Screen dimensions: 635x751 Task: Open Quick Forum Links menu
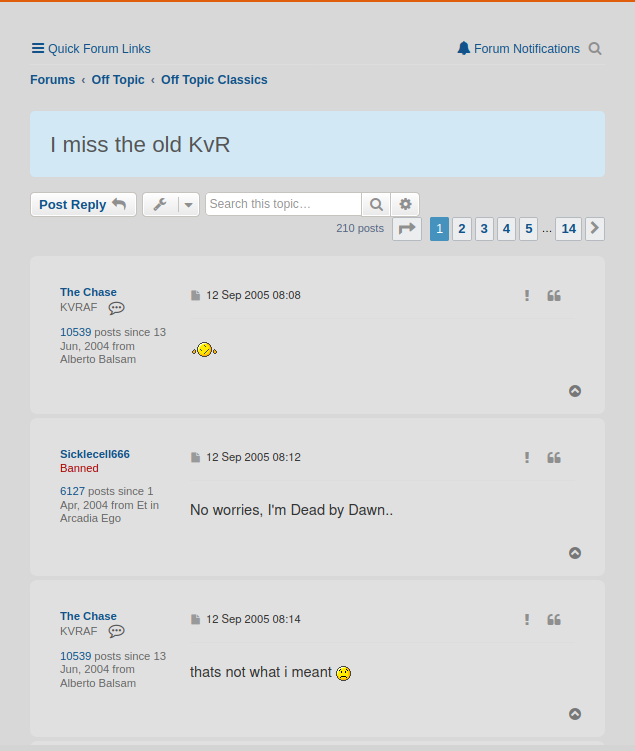click(90, 48)
